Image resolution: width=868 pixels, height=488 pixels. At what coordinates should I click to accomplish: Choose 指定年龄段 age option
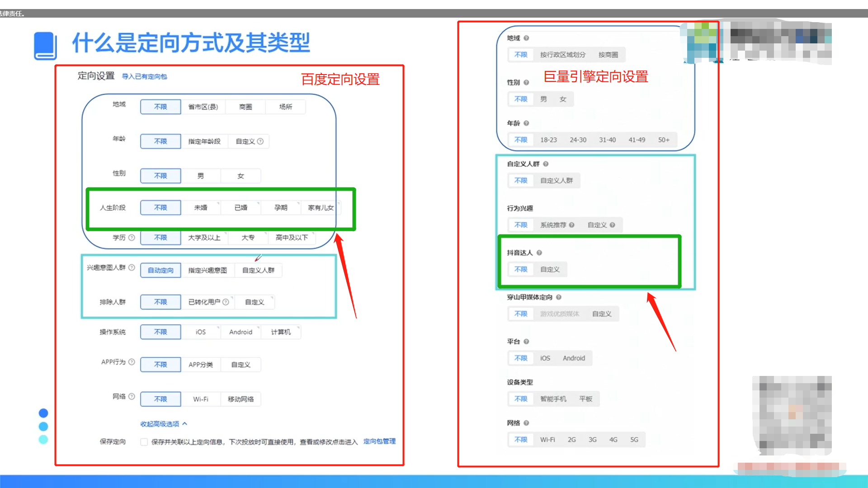click(x=204, y=141)
